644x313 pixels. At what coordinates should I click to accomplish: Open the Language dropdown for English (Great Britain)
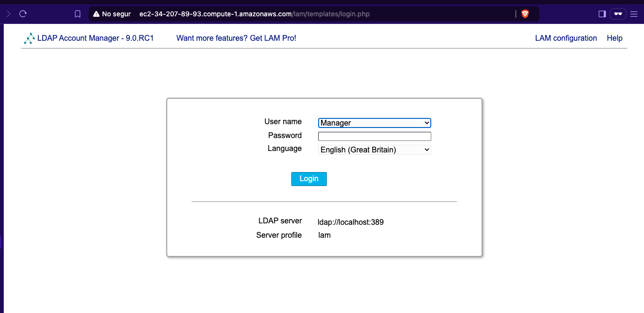(374, 150)
